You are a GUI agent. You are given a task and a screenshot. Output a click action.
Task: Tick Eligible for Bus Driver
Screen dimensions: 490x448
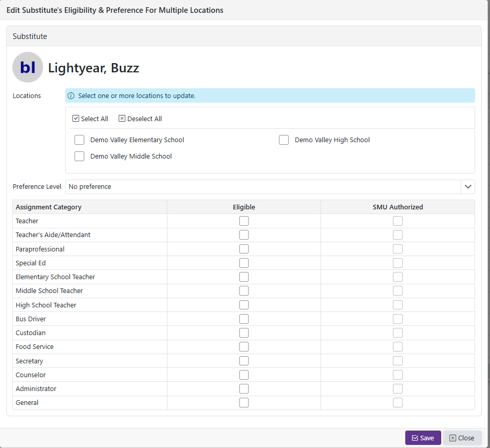244,319
